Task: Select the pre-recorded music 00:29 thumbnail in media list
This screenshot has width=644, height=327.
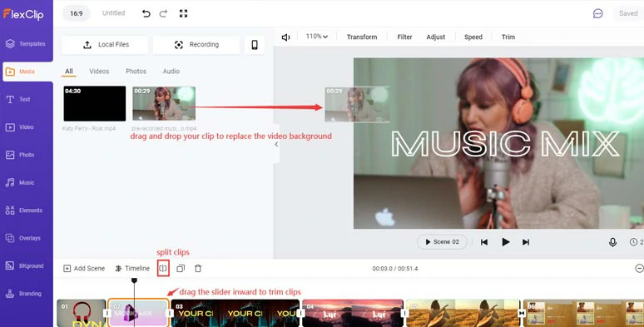Action: point(164,103)
